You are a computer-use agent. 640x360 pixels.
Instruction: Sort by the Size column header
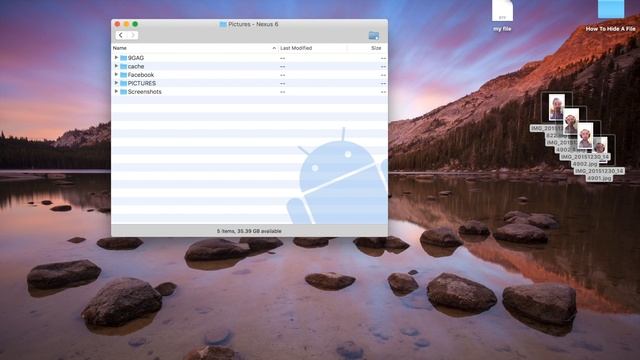pos(376,48)
